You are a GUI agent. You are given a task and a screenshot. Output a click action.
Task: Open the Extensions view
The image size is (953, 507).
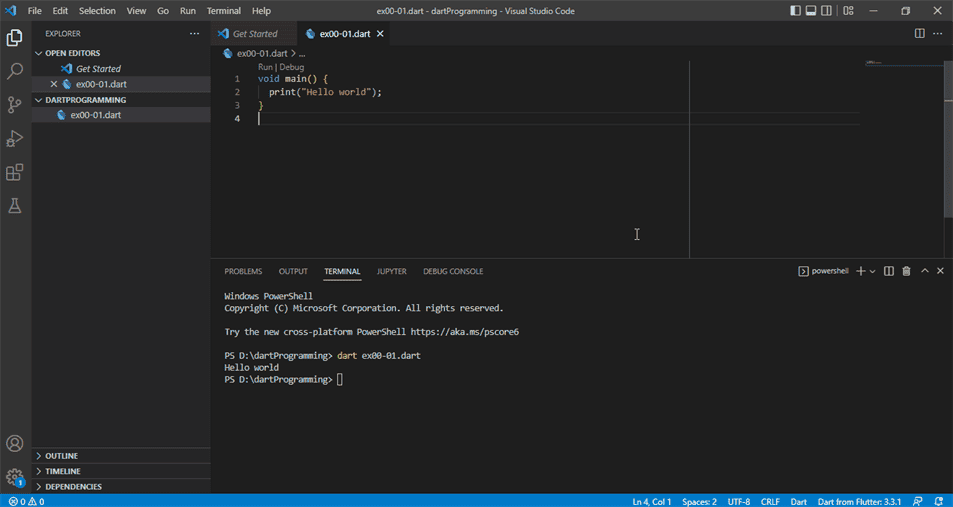pos(15,172)
